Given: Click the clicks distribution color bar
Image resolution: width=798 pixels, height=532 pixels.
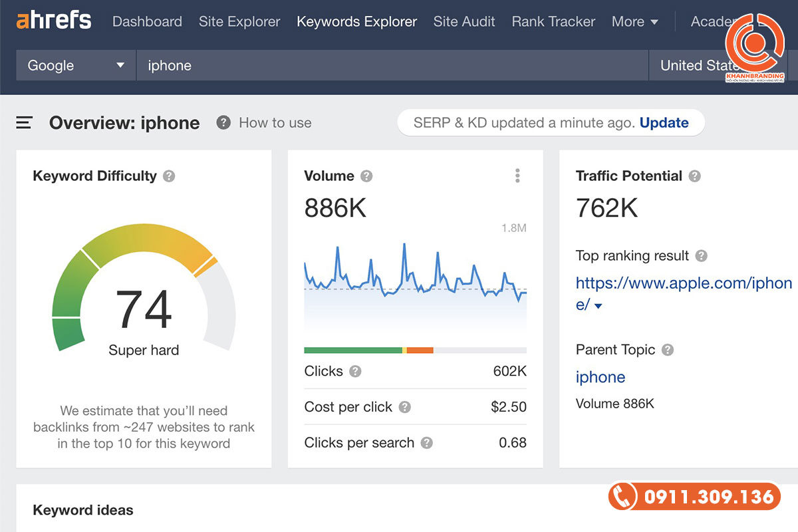Looking at the screenshot, I should click(x=415, y=350).
